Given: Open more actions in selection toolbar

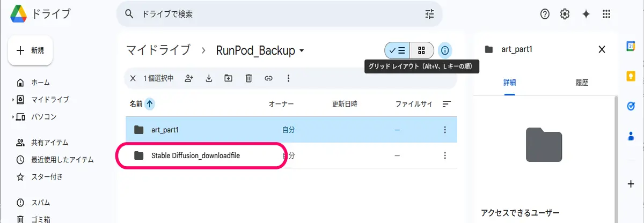Looking at the screenshot, I should tap(288, 78).
